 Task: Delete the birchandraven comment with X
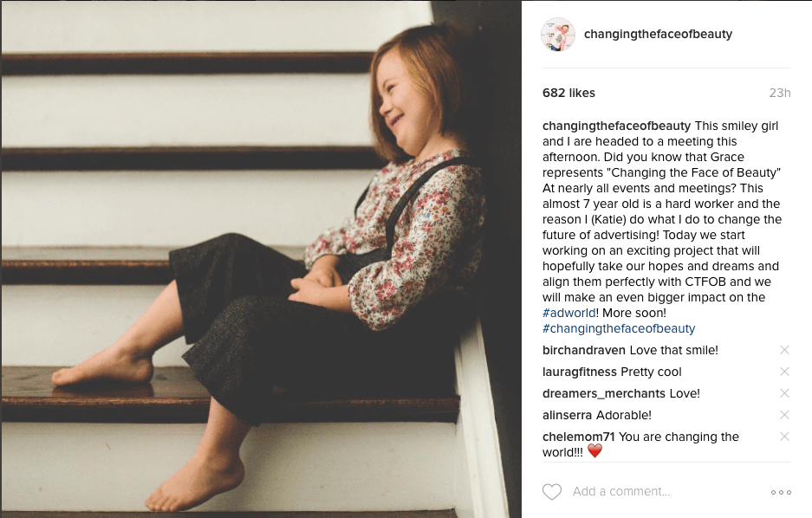(784, 350)
